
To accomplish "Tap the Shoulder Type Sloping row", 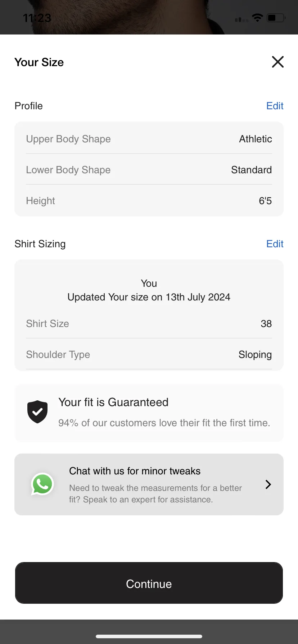I will [149, 354].
